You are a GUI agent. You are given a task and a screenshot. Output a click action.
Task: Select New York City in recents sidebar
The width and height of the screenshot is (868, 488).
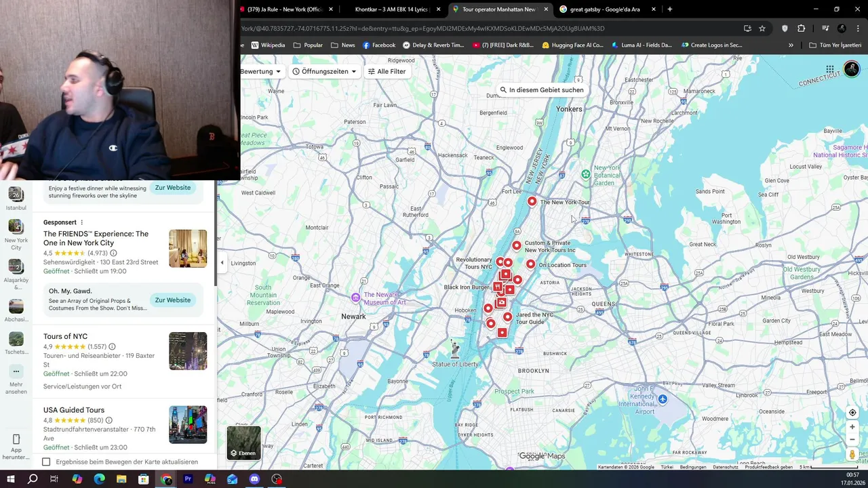tap(16, 234)
